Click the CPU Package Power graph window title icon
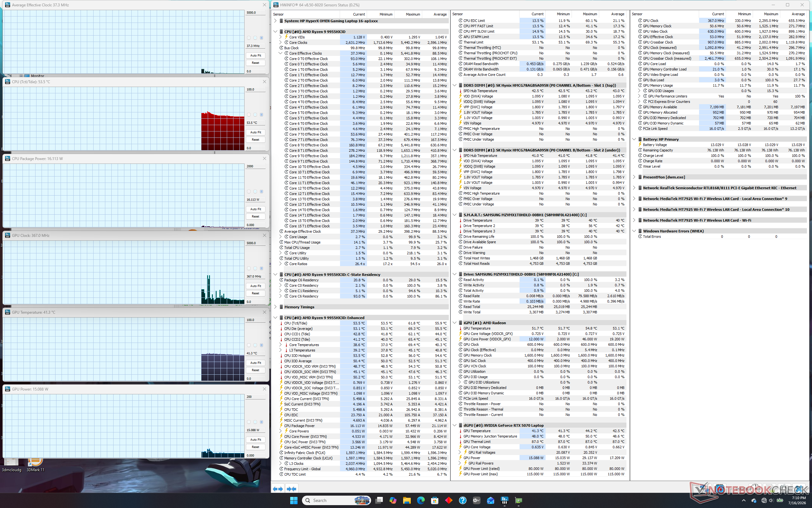This screenshot has height=508, width=812. pos(7,158)
